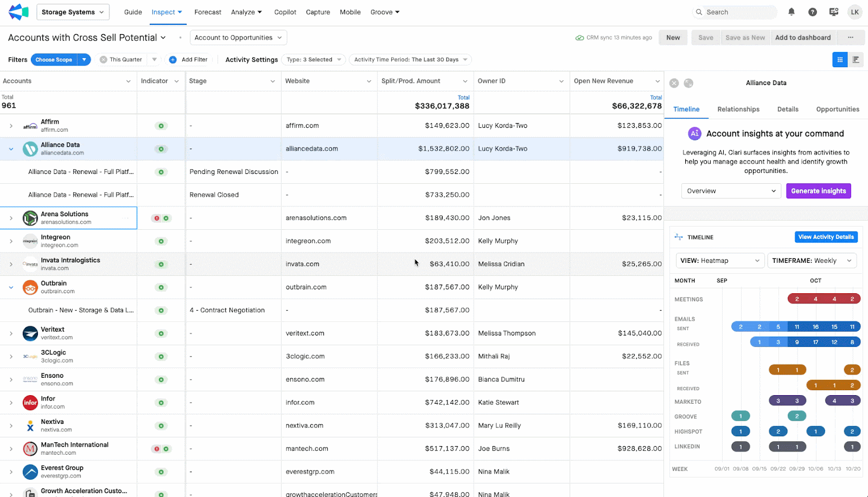Go to the Forecast page
This screenshot has width=868, height=497.
[x=208, y=12]
